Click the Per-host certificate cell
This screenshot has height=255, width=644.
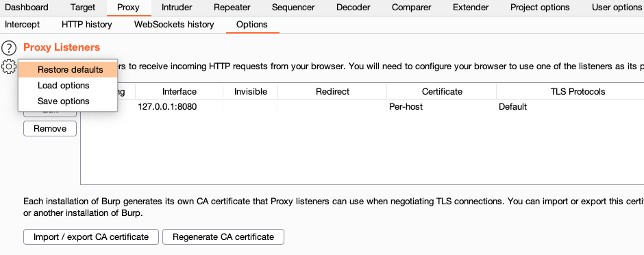click(x=441, y=107)
